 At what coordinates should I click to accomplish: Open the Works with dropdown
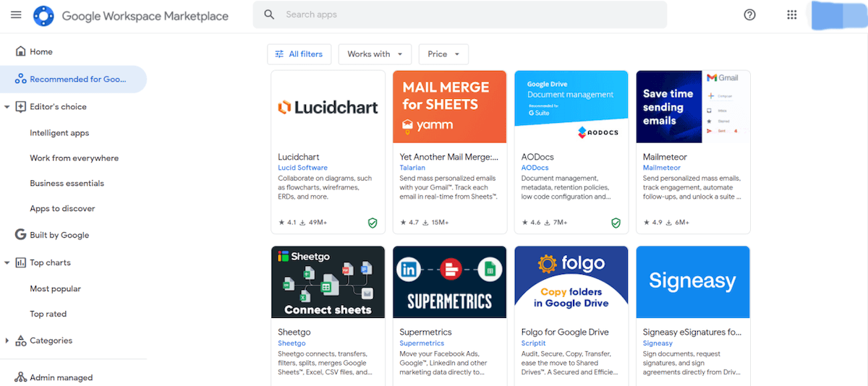click(x=375, y=54)
